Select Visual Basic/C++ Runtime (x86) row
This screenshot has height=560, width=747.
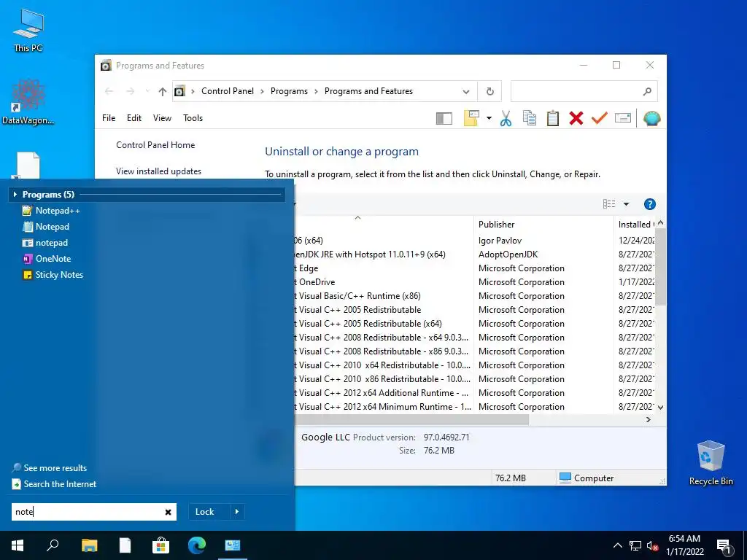point(474,296)
